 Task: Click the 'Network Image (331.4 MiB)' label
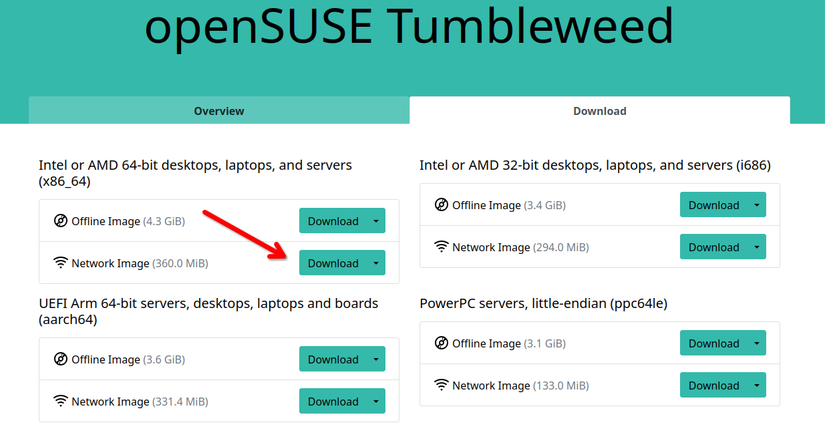click(x=140, y=402)
